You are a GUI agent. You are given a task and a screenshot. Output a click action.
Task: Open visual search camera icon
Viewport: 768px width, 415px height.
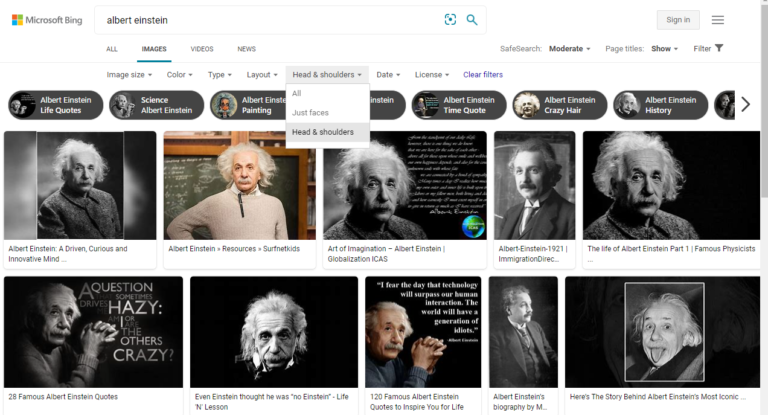tap(450, 20)
